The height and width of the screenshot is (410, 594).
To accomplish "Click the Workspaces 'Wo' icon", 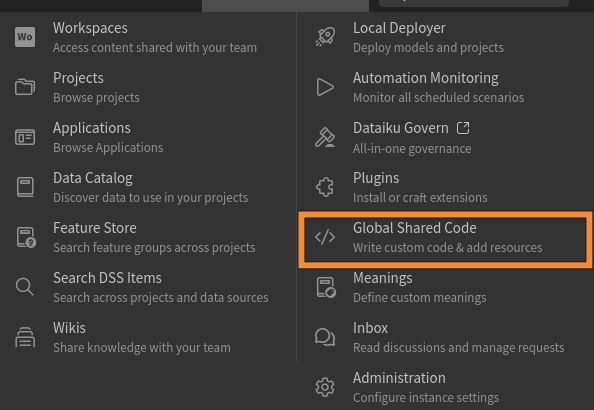I will pos(25,37).
